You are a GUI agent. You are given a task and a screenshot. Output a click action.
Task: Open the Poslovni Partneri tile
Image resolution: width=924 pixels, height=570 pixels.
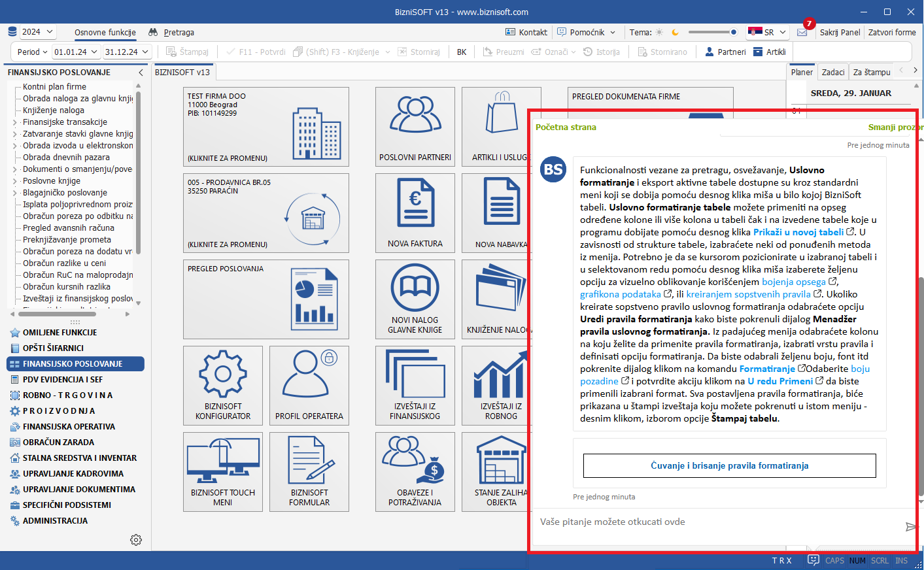tap(415, 126)
